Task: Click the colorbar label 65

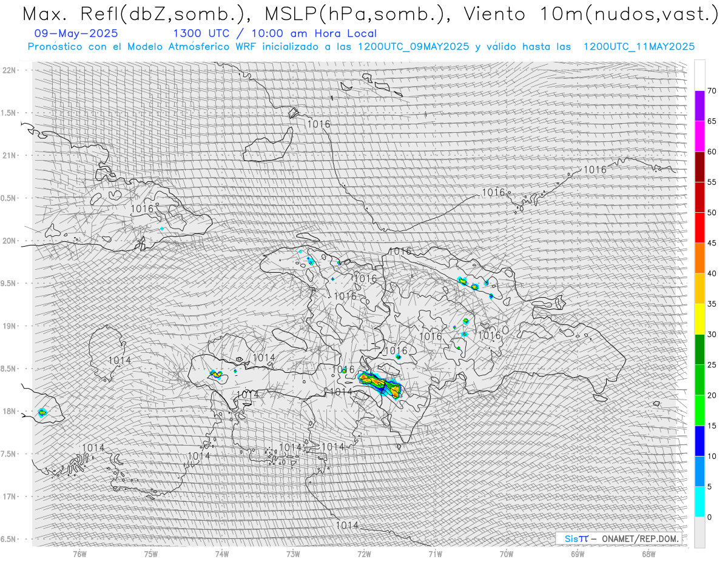Action: coord(712,121)
